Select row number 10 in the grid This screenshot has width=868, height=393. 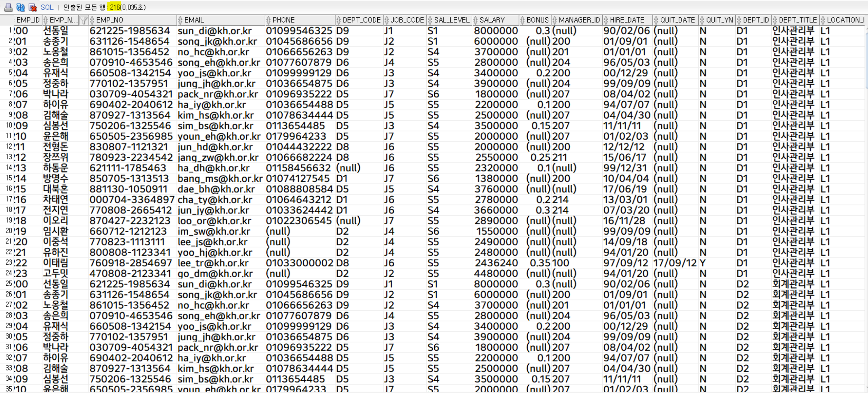click(x=9, y=126)
